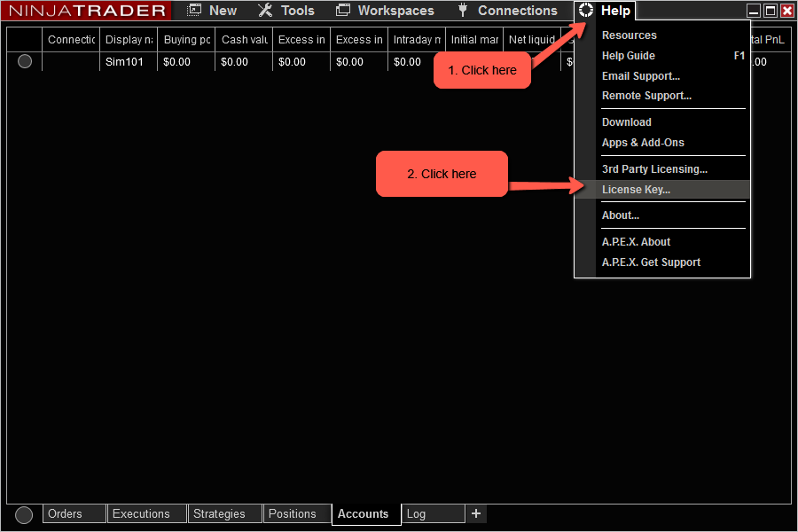
Task: Sort by Buying power column header
Action: point(186,40)
